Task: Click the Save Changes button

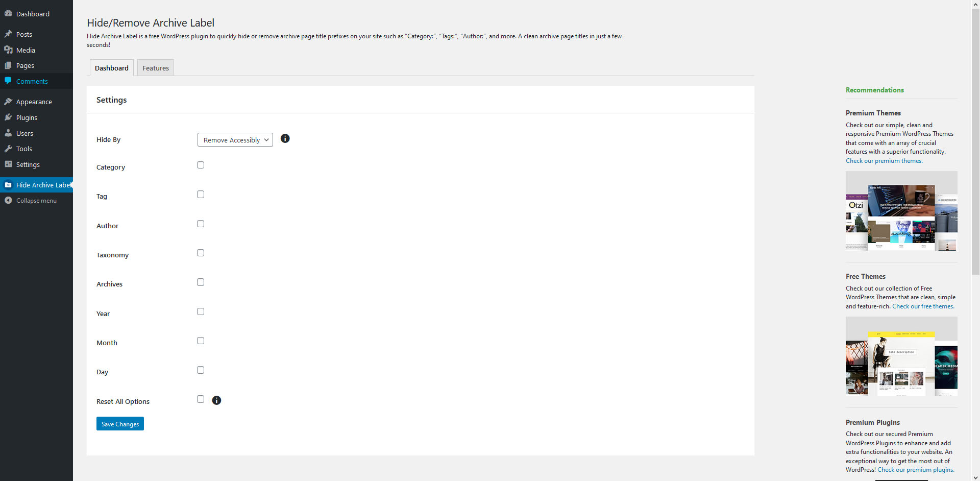Action: (120, 424)
